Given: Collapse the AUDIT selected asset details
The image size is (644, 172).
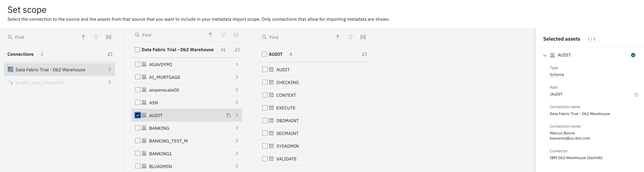Looking at the screenshot, I should click(x=545, y=55).
